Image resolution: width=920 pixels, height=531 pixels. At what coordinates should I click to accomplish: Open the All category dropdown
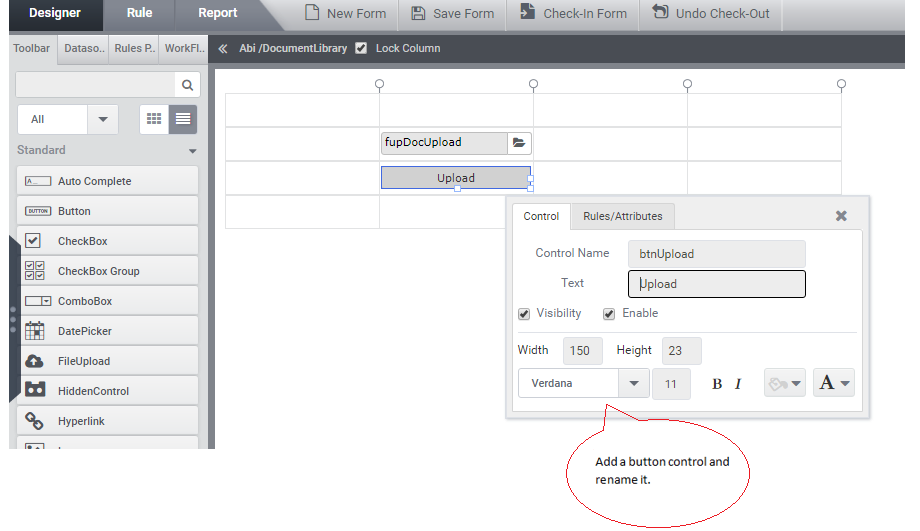[x=103, y=119]
